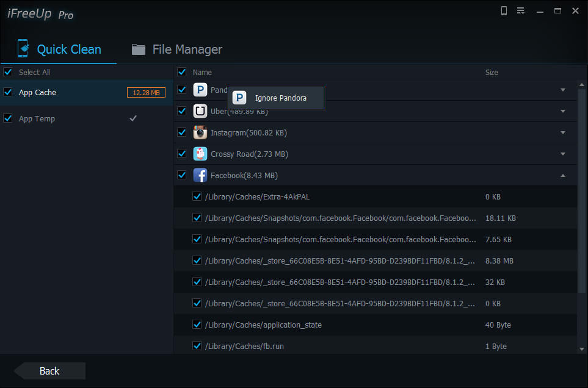Uncheck the Pandora row checkbox
The height and width of the screenshot is (388, 588).
tap(182, 90)
